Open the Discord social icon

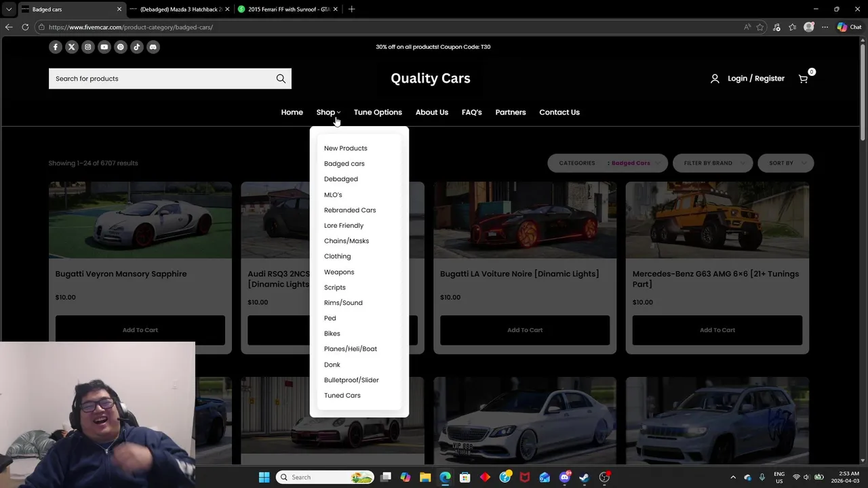pos(153,47)
